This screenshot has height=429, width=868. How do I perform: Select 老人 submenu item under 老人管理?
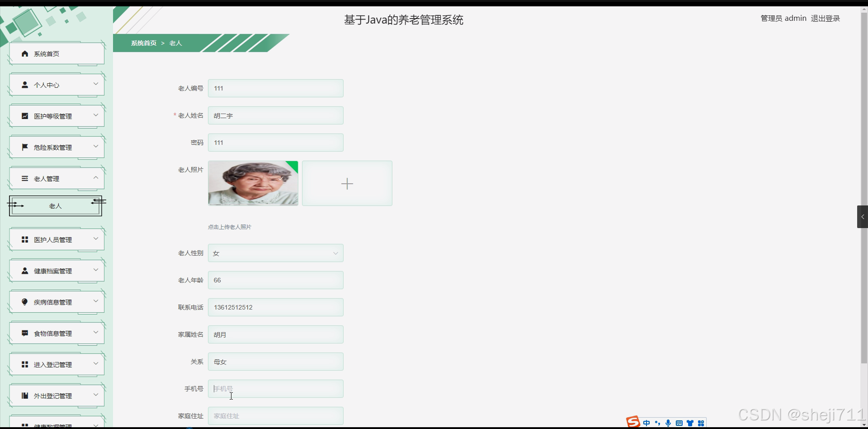(55, 205)
